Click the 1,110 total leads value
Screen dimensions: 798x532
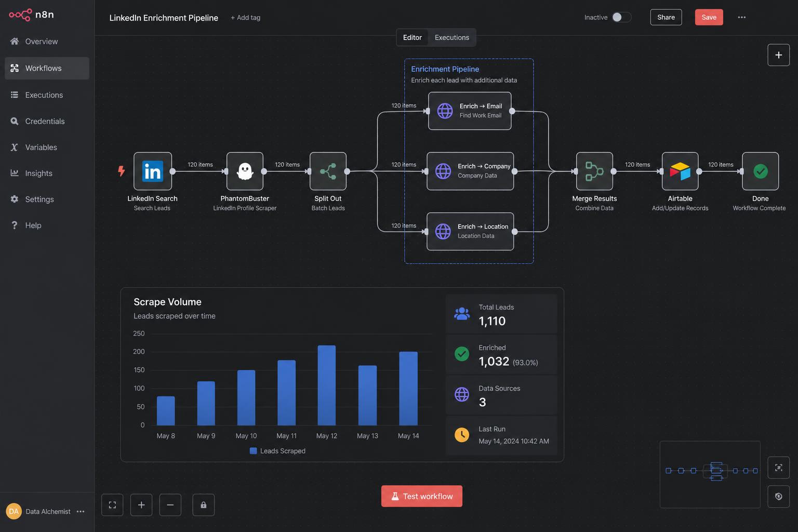click(x=492, y=321)
